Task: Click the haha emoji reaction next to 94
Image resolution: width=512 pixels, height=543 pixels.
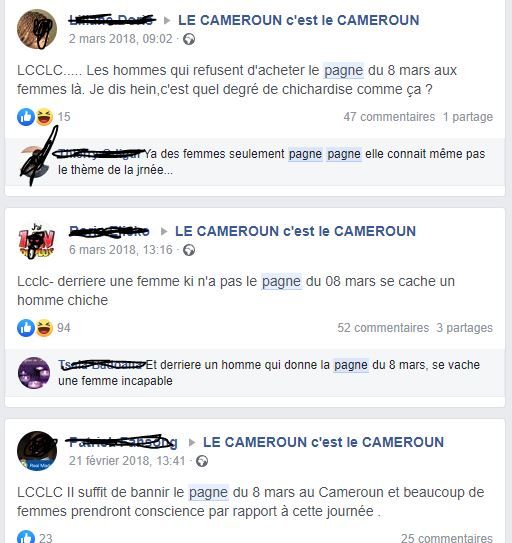Action: point(44,328)
